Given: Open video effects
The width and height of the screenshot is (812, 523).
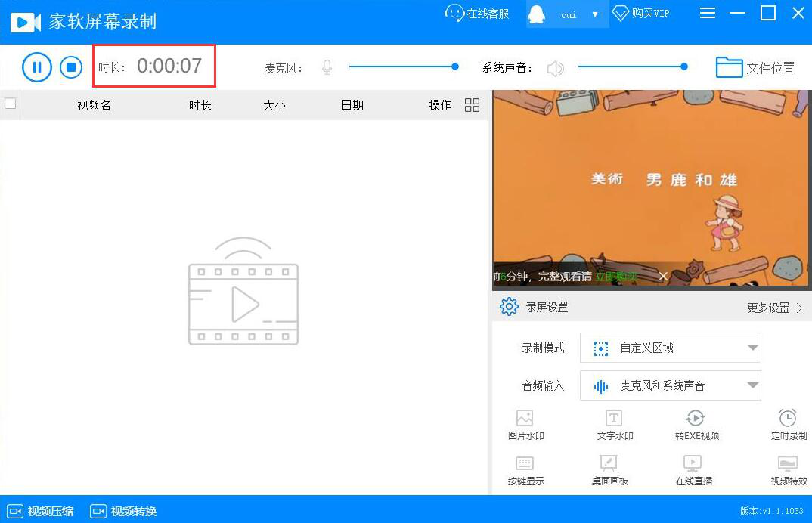Looking at the screenshot, I should coord(788,470).
